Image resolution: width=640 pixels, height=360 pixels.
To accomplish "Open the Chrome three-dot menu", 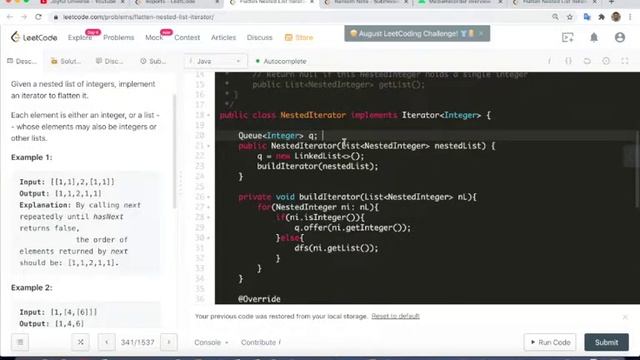I will coord(630,17).
